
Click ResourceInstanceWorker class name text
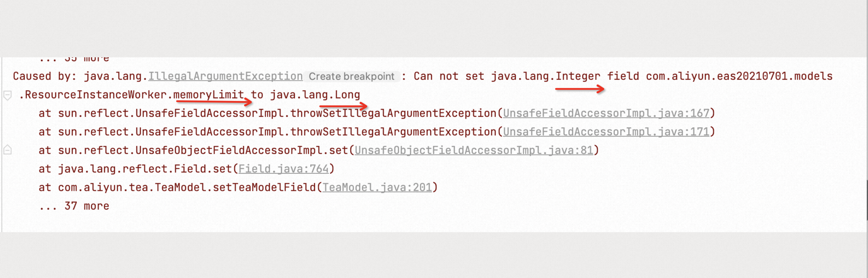pos(96,95)
